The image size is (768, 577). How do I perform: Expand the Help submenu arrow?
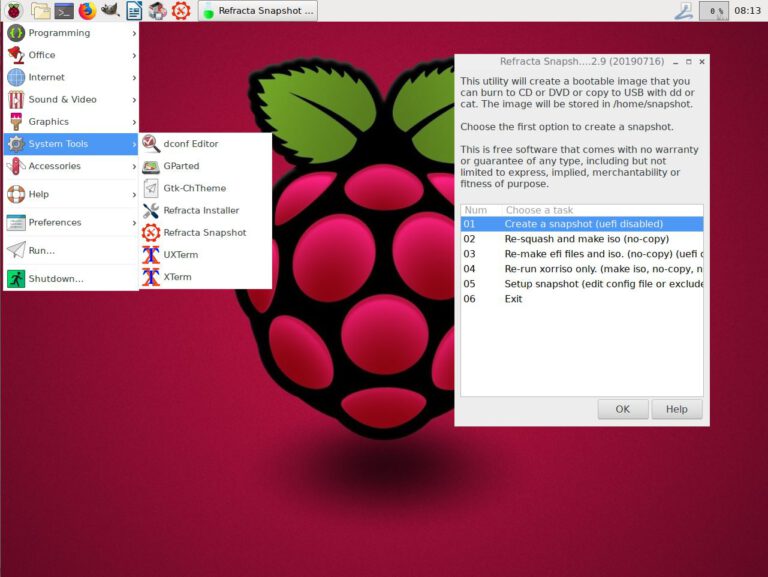pyautogui.click(x=134, y=194)
